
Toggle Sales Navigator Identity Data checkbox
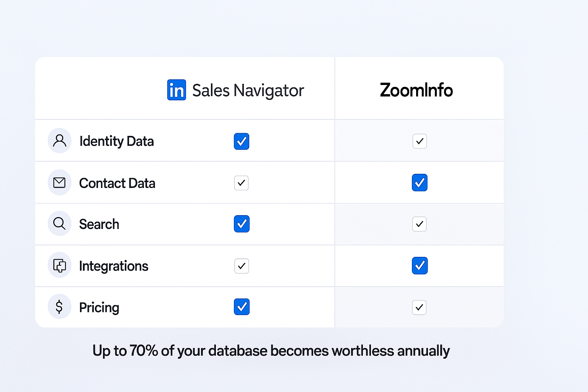(242, 141)
